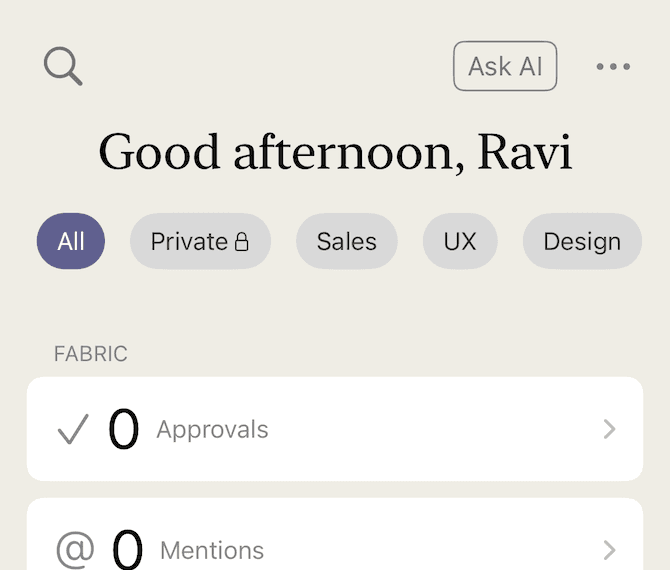Click the Ask AI button

click(x=505, y=66)
